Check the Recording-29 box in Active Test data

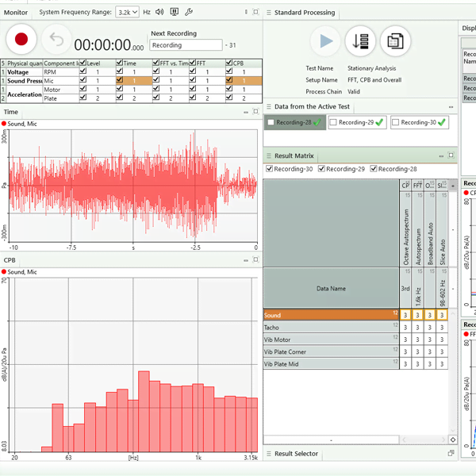pyautogui.click(x=333, y=122)
